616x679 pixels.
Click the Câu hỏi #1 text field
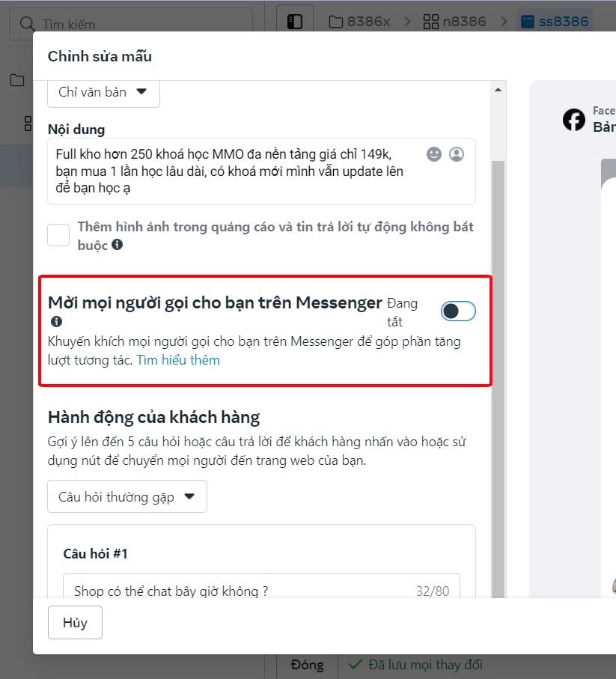240,591
